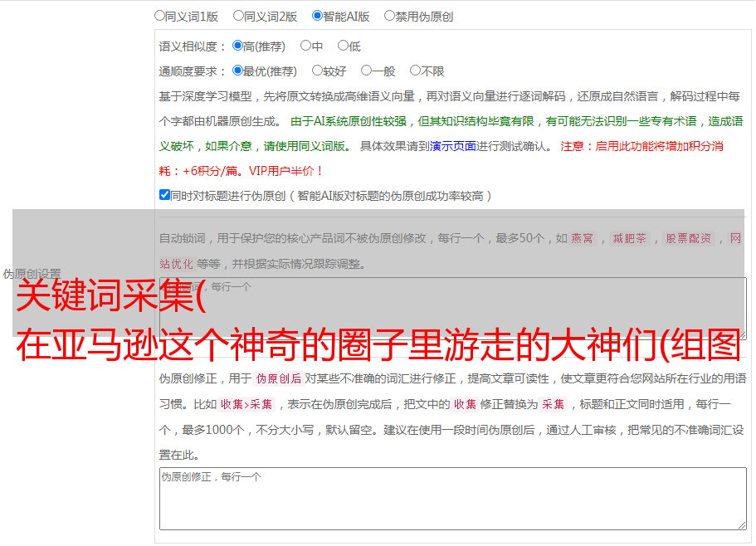Click inside the 伪原创修正 text area
The image size is (756, 546).
453,499
